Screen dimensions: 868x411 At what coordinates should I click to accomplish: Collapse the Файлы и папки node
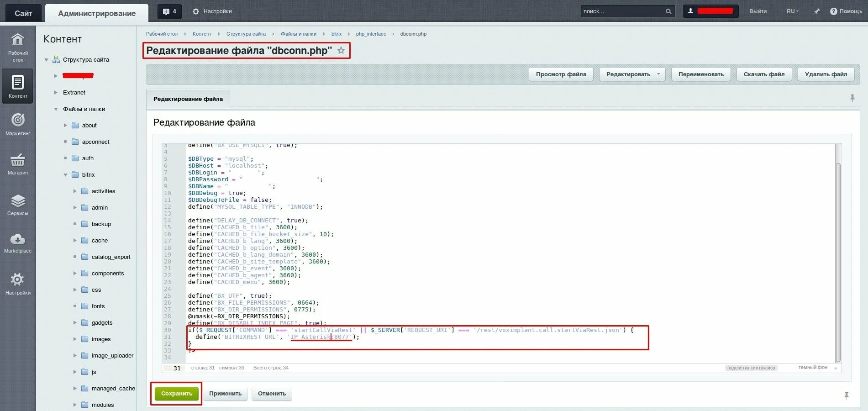(56, 109)
